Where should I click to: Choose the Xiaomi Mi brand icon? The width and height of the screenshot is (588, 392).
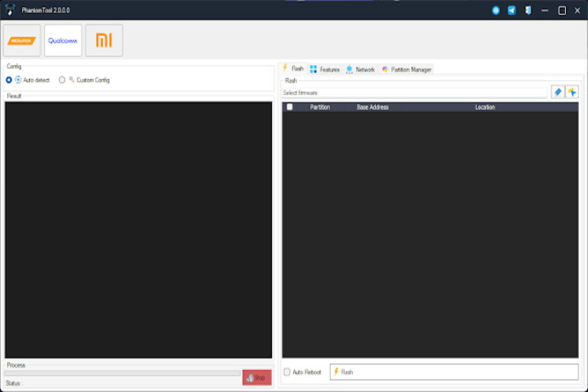104,41
